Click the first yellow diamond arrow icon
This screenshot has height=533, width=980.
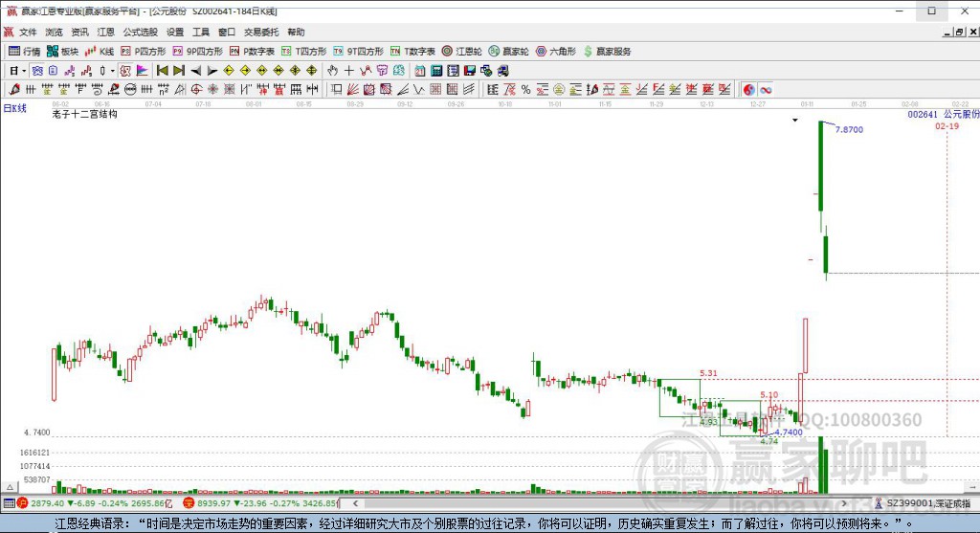coord(229,71)
